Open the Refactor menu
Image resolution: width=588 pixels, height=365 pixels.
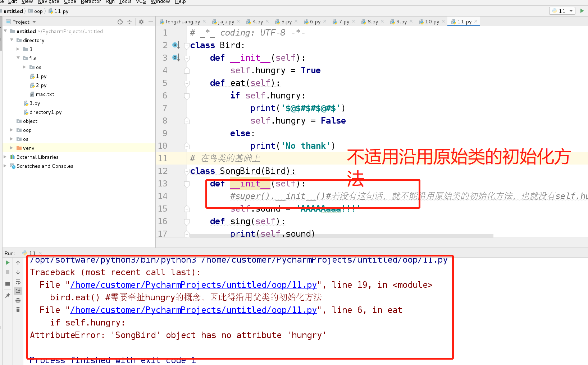point(91,2)
